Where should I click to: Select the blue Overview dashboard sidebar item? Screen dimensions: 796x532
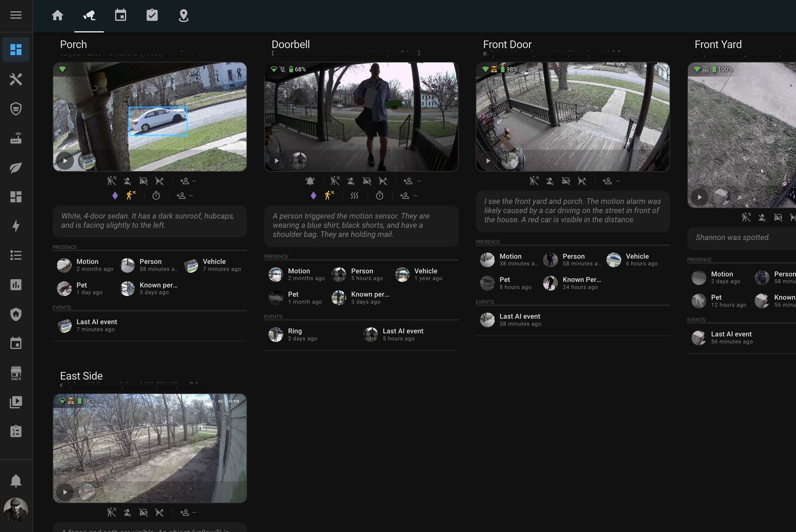tap(16, 50)
